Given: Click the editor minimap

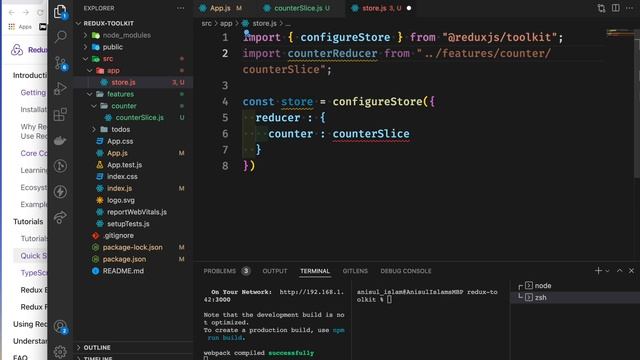Looking at the screenshot, I should coord(620,33).
